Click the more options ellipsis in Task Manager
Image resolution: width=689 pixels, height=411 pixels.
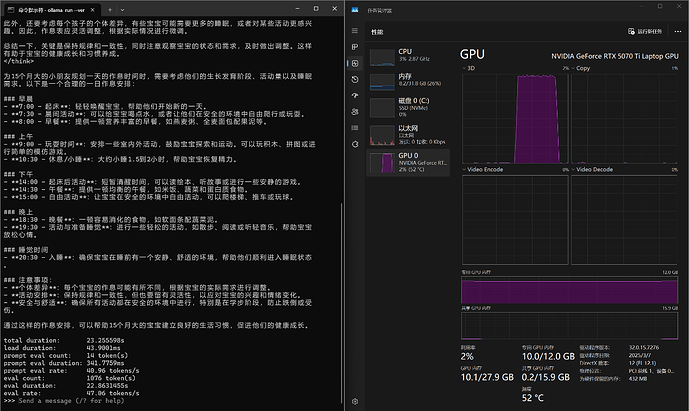pyautogui.click(x=676, y=31)
